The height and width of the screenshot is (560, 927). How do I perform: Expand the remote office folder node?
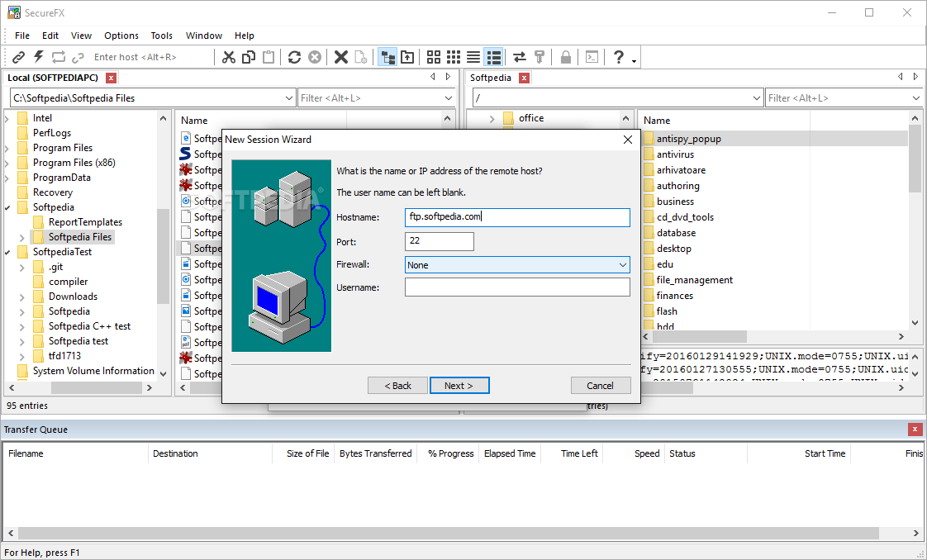(492, 119)
